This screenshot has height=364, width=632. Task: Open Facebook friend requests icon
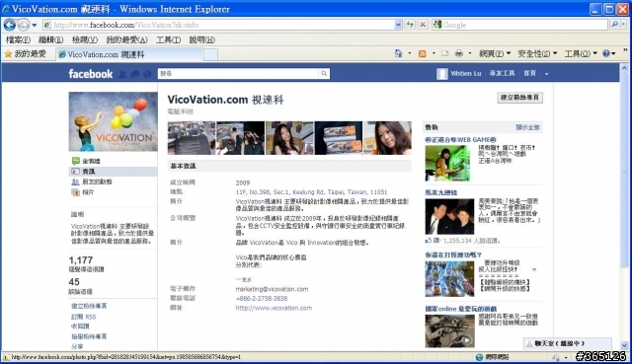122,74
